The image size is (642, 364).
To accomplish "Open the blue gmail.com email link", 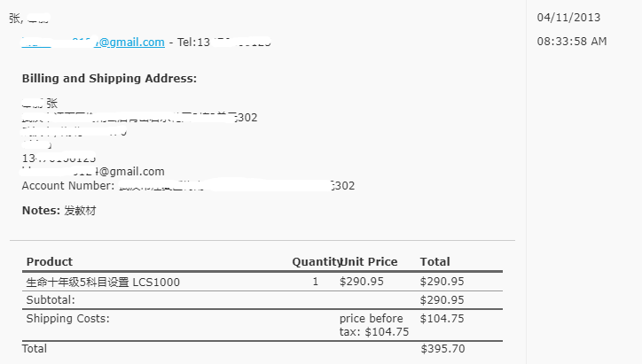I will pos(93,43).
